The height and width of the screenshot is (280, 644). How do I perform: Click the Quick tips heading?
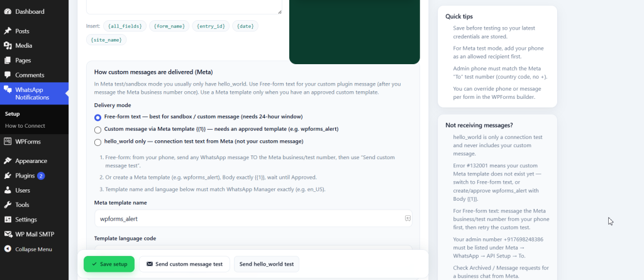click(458, 16)
